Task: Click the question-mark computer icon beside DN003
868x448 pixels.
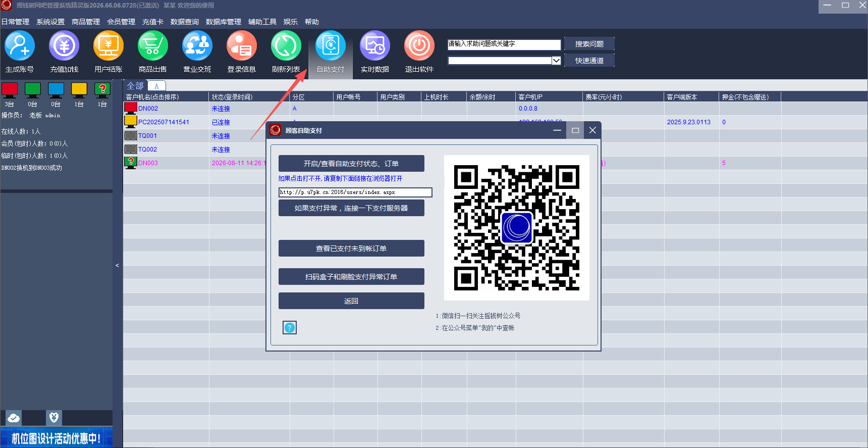Action: point(131,163)
